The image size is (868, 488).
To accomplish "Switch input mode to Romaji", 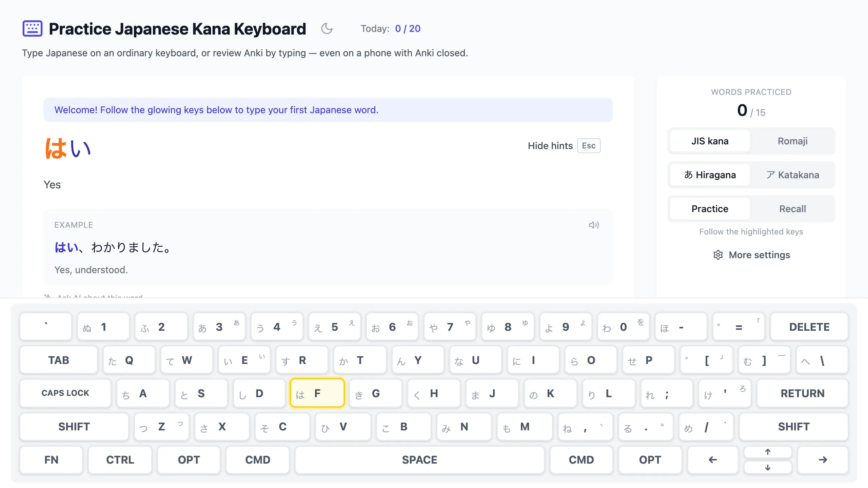I will (x=792, y=141).
